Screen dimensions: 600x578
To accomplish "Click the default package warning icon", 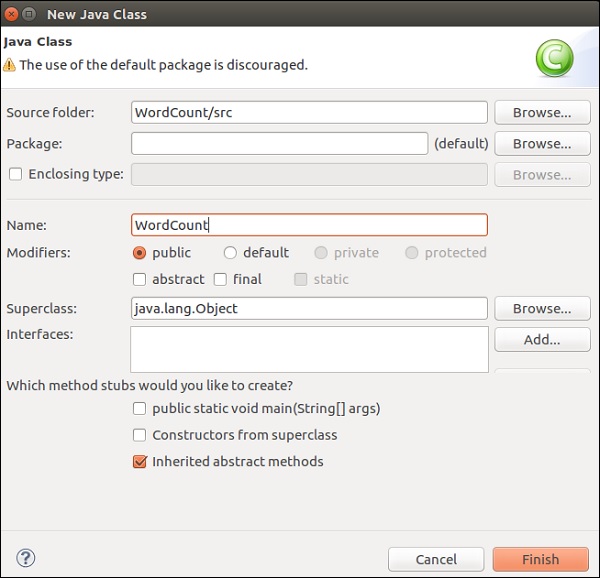I will point(10,65).
